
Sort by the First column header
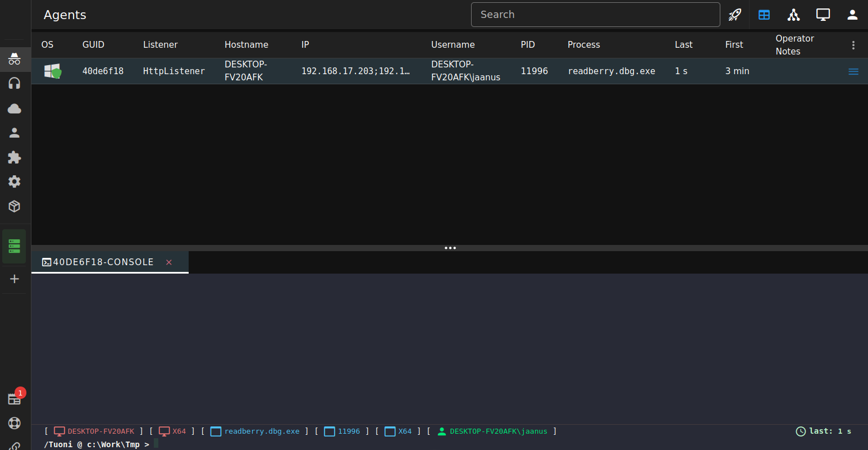point(734,45)
